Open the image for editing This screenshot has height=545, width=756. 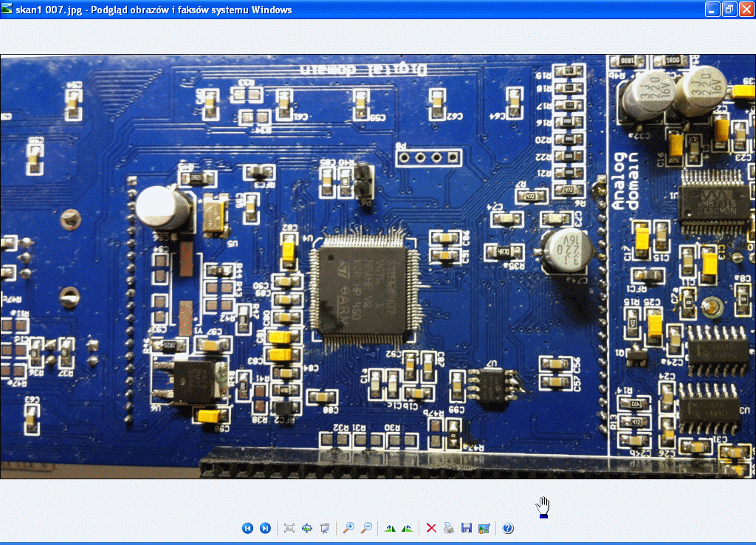[484, 528]
